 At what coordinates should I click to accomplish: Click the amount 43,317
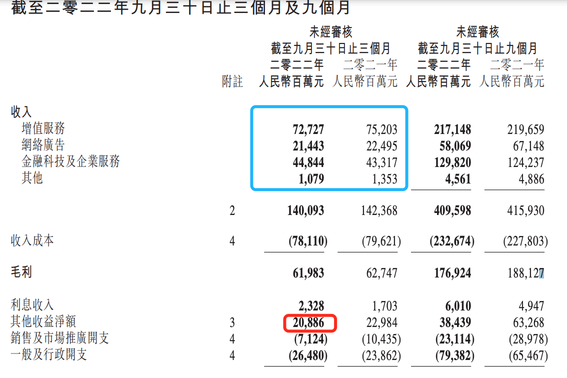pyautogui.click(x=382, y=163)
